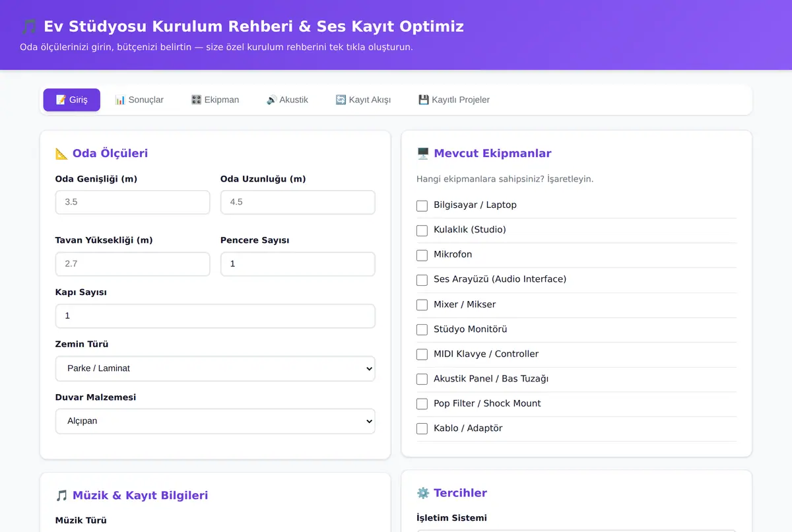Tick Pop Filter / Shock Mount
The width and height of the screenshot is (792, 532).
tap(422, 404)
